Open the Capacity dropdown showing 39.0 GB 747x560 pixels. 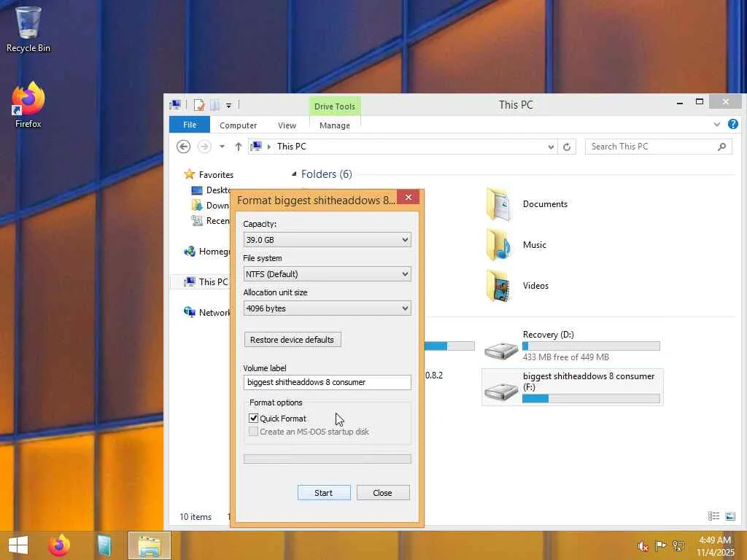coord(327,239)
